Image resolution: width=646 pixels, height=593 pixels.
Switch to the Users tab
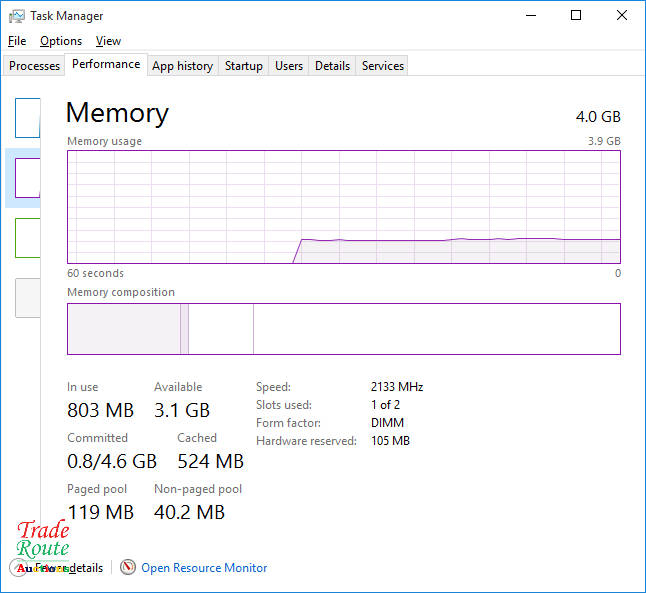tap(289, 66)
